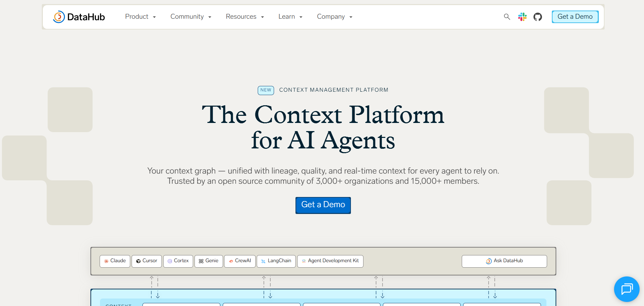Click the Genie agent chip
The height and width of the screenshot is (306, 644).
209,261
